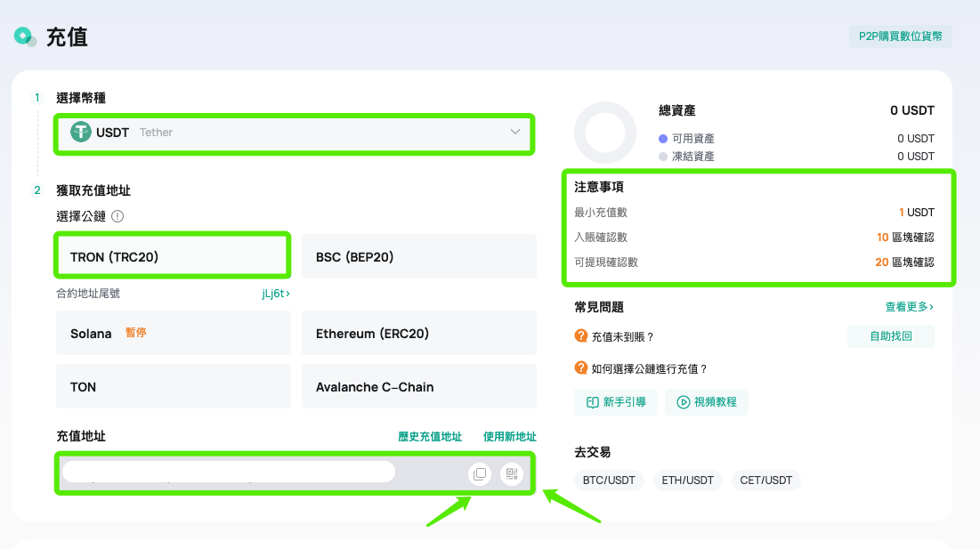This screenshot has height=549, width=980.
Task: Go to the CET/USDT trading pair
Action: coord(765,480)
